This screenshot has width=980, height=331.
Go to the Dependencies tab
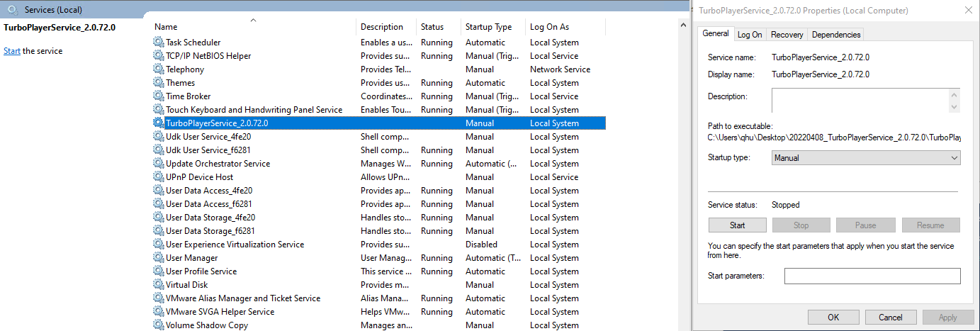(836, 34)
